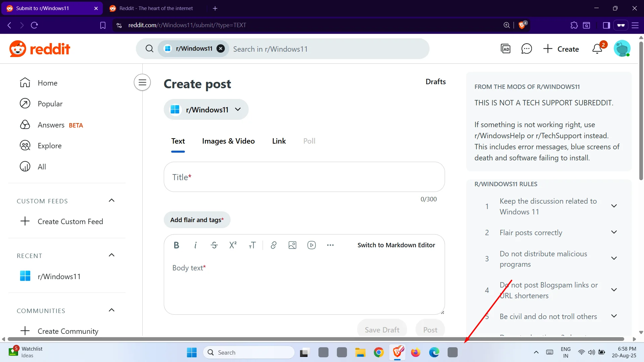Click the horizontal page scrollbar

(x=316, y=339)
